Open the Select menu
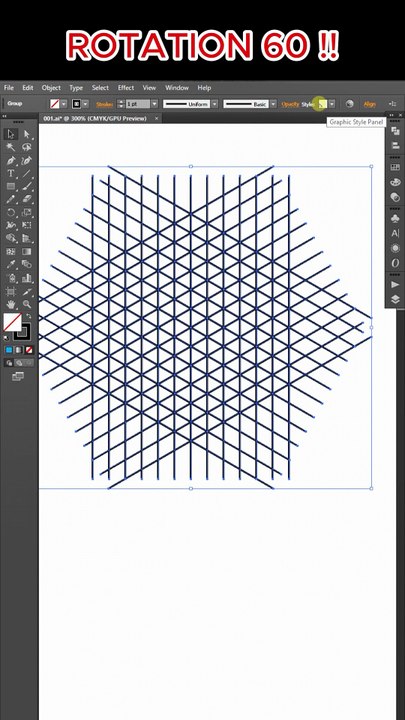This screenshot has height=720, width=405. (x=100, y=88)
